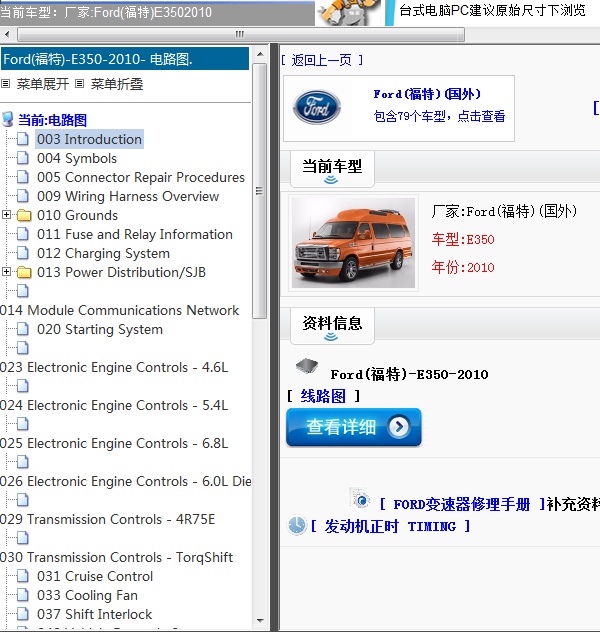Open the 线路图 wiring diagram link
600x632 pixels.
(x=323, y=396)
